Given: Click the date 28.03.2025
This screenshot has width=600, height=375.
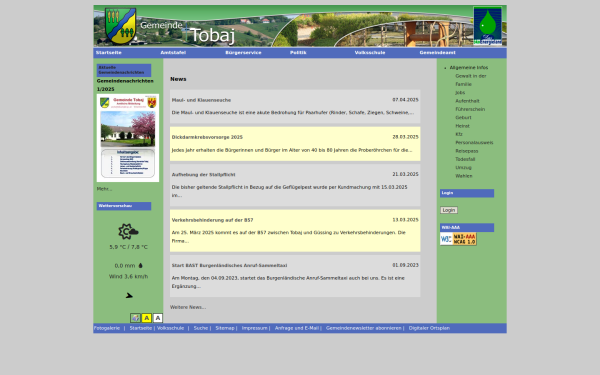Looking at the screenshot, I should click(405, 137).
